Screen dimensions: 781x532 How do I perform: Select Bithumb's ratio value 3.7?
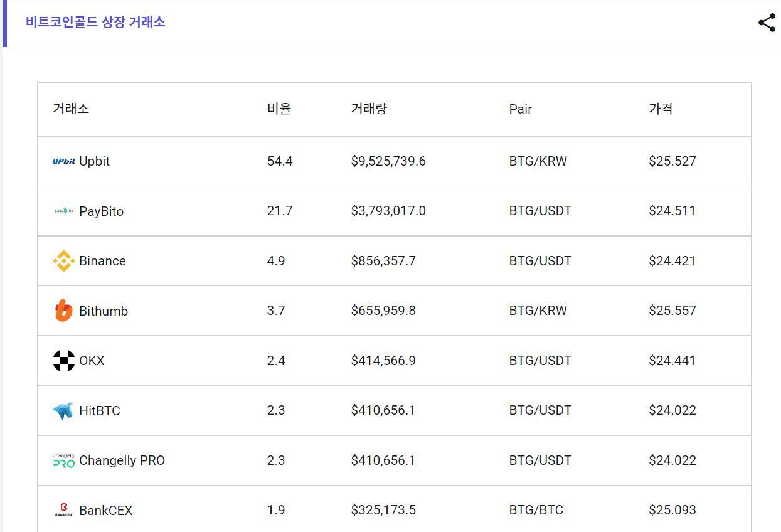click(276, 311)
